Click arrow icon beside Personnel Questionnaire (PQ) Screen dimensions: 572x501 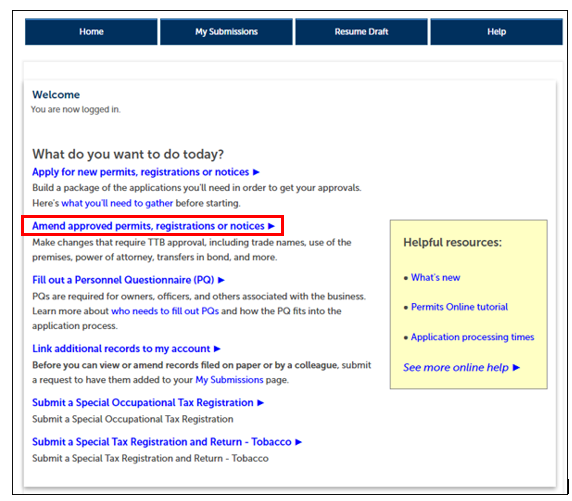(221, 280)
